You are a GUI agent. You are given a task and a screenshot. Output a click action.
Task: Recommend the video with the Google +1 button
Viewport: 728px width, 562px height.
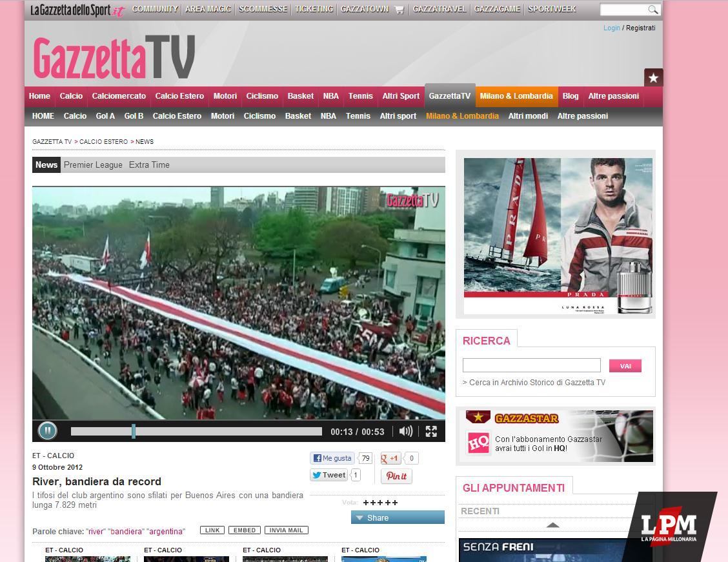coord(390,458)
